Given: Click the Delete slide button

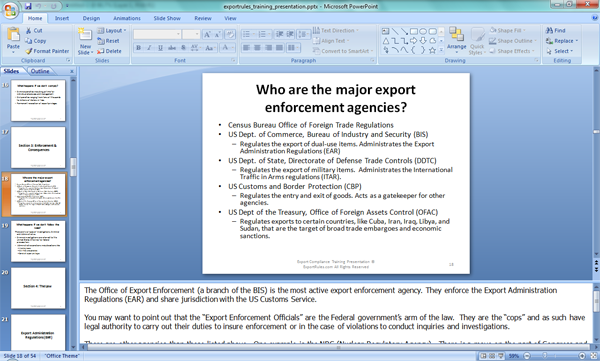Looking at the screenshot, I should 109,51.
